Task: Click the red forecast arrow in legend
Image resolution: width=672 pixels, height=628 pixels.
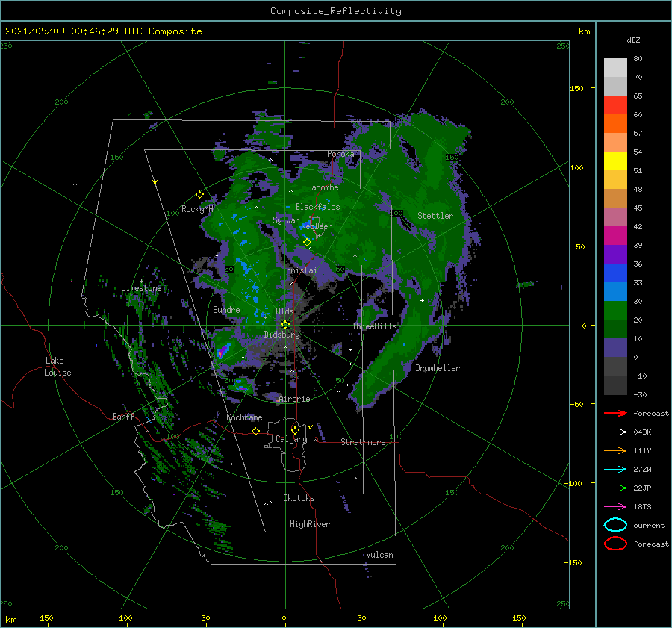Action: pos(615,413)
